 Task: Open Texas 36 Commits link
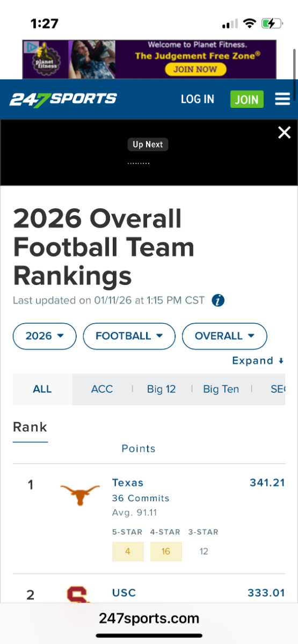tap(141, 498)
